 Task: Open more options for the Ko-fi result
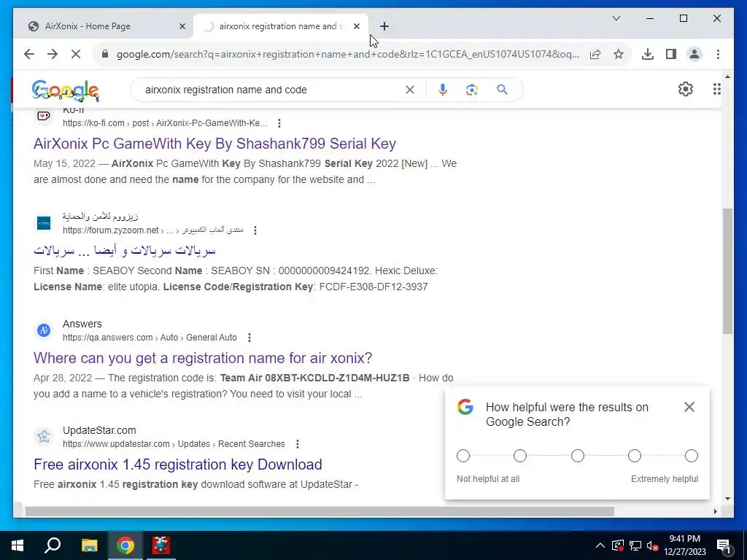tap(279, 123)
